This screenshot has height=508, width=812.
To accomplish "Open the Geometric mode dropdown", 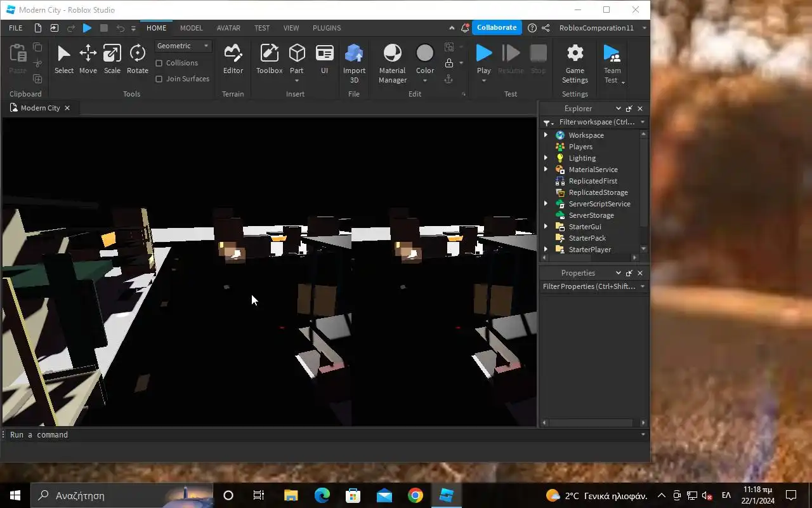I will coord(183,46).
